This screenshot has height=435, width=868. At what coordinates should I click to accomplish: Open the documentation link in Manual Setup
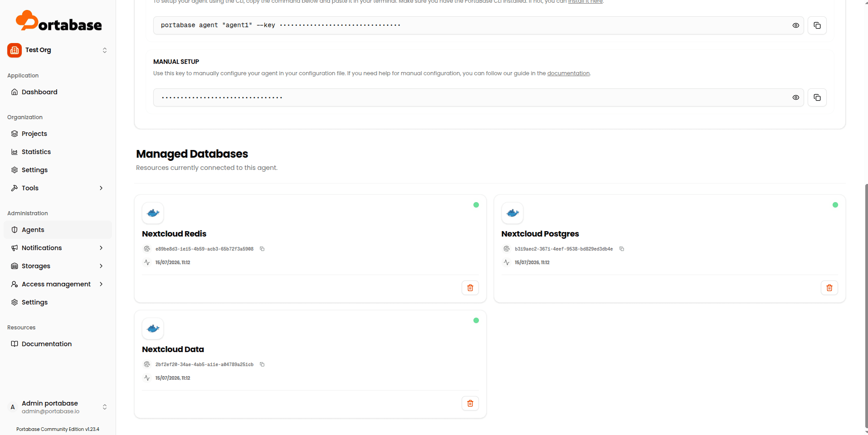pyautogui.click(x=568, y=73)
